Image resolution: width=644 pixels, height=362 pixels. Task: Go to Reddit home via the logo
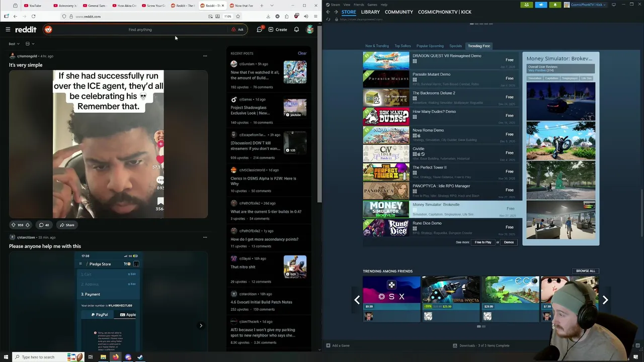tap(26, 30)
